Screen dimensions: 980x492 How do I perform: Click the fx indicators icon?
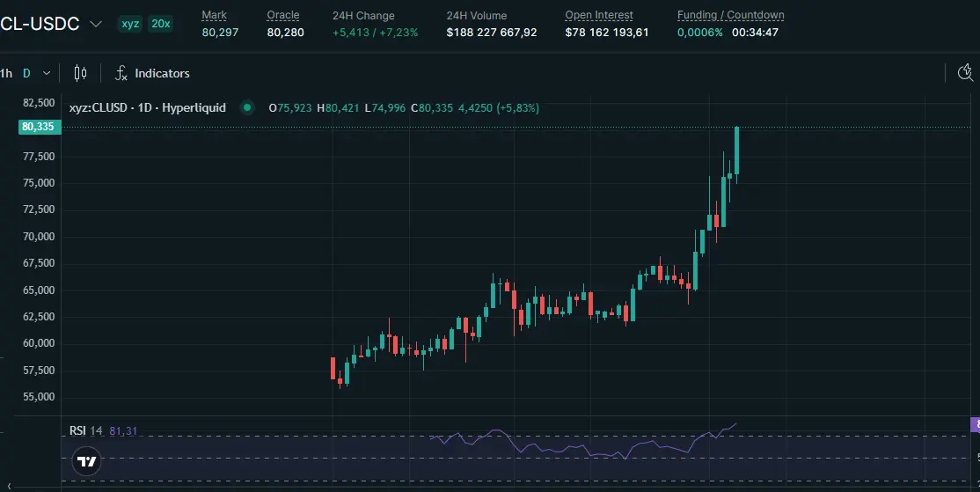pyautogui.click(x=121, y=73)
